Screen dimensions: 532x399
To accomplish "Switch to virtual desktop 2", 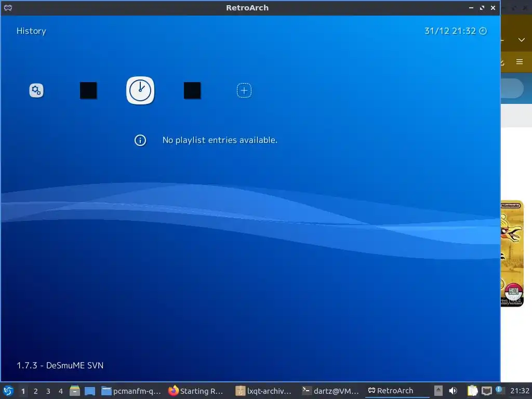I will tap(36, 391).
